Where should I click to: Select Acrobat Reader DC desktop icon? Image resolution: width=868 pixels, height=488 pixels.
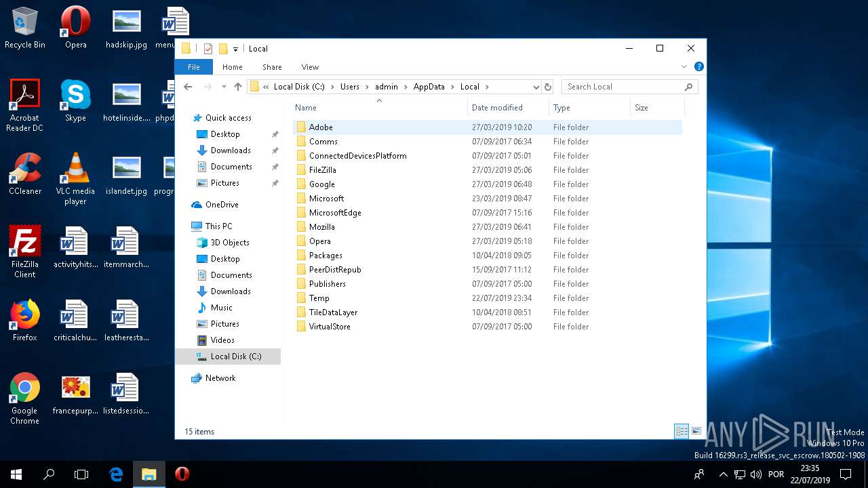(x=25, y=105)
